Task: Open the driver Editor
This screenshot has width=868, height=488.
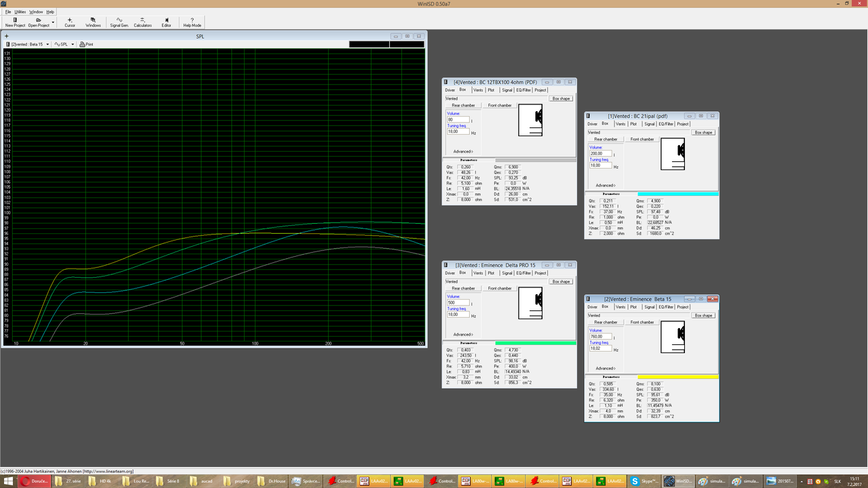Action: (166, 22)
